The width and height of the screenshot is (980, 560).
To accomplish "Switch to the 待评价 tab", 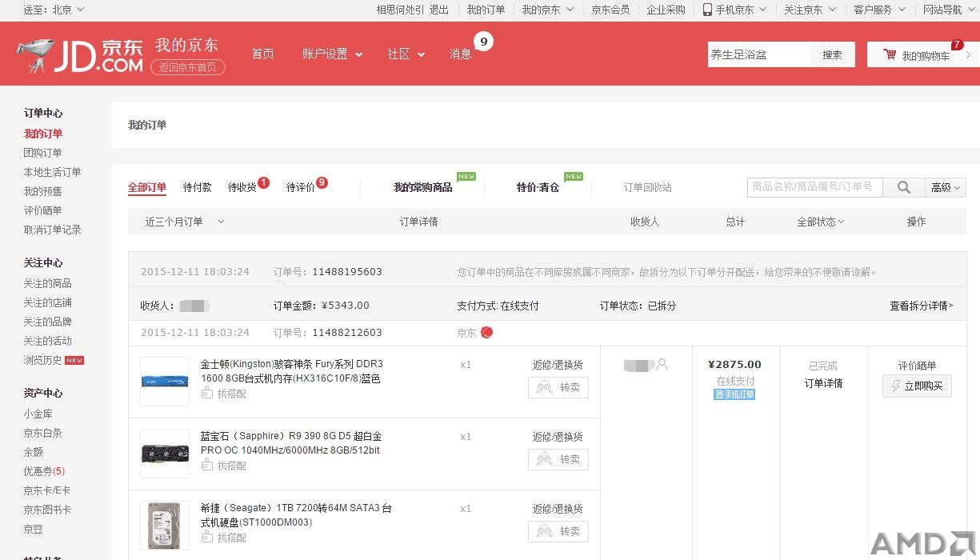I will tap(301, 187).
